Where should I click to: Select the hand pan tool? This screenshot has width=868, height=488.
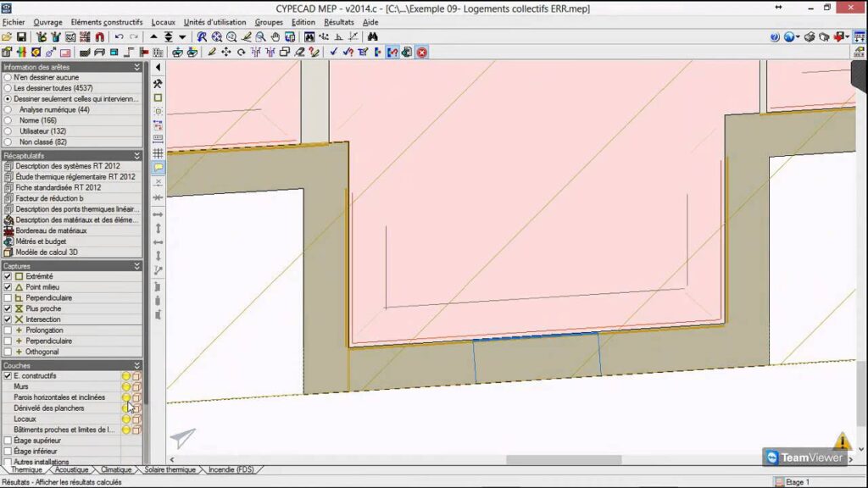(275, 37)
